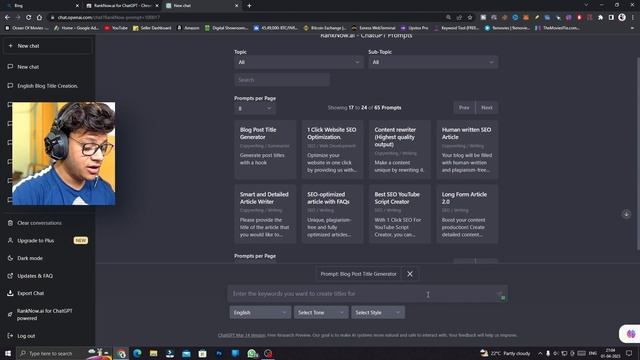Remove the selected Blog Post Title Generator prompt

tap(410, 274)
